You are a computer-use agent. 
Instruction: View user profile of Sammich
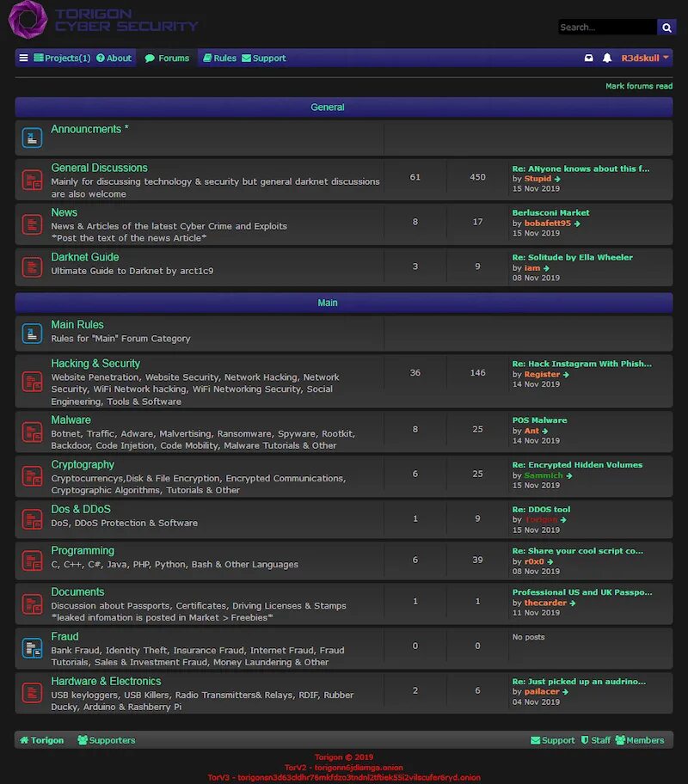[544, 475]
